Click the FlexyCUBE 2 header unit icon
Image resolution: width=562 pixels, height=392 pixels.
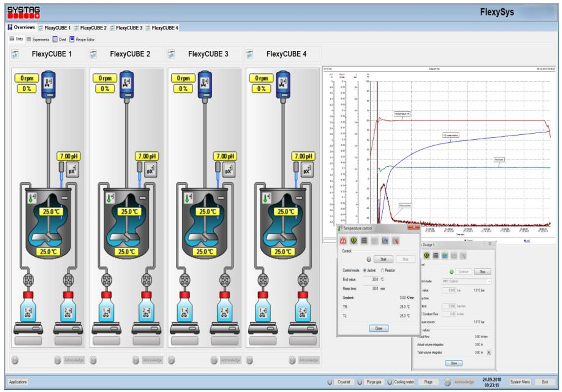tap(93, 54)
